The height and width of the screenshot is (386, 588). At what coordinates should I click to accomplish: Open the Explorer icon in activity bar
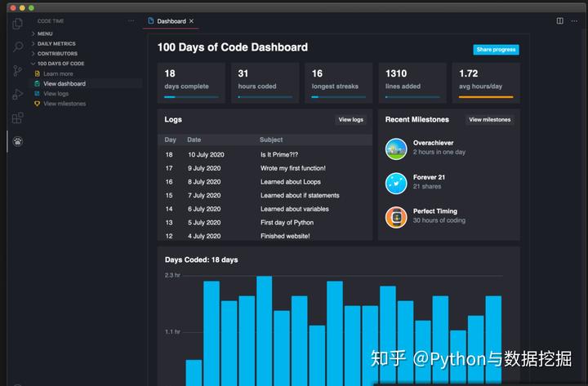coord(17,23)
